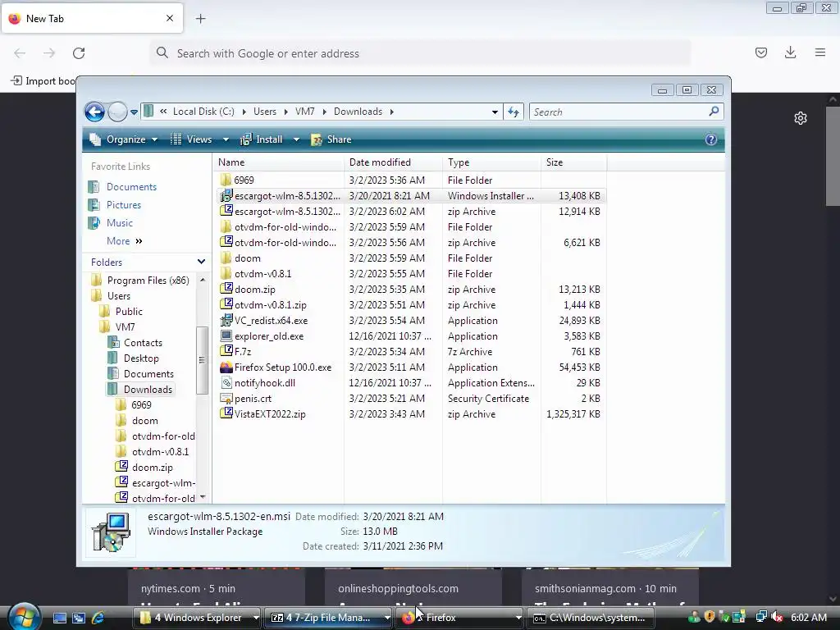The height and width of the screenshot is (630, 840).
Task: Click the folder tree scrollbar down arrow
Action: coord(203,497)
